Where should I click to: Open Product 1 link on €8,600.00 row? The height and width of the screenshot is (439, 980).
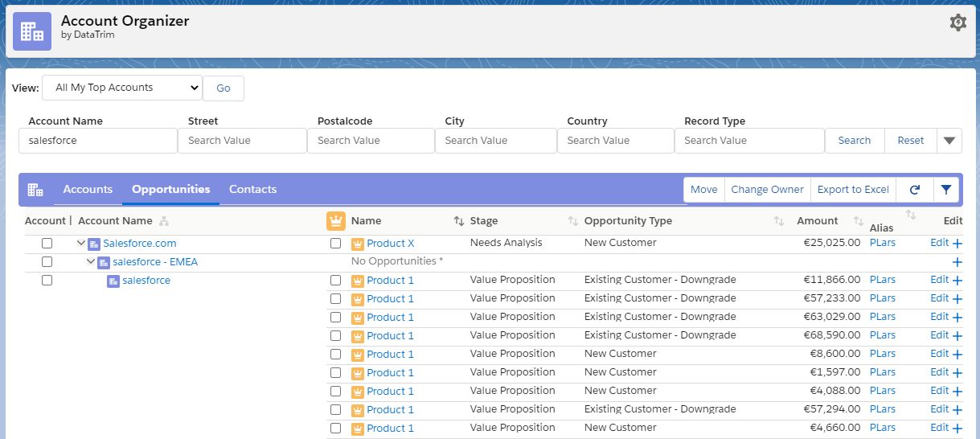coord(391,355)
